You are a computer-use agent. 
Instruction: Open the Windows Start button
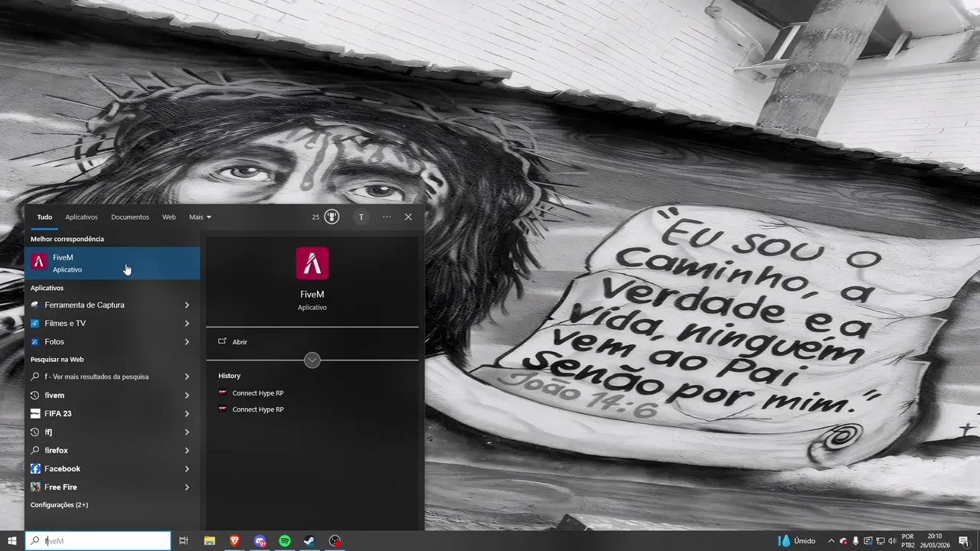tap(12, 541)
